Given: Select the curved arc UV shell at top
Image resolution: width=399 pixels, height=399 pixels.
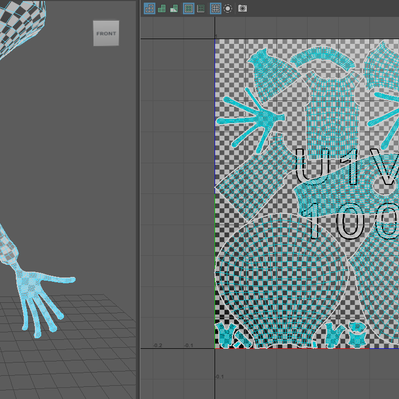Looking at the screenshot, I should [322, 59].
